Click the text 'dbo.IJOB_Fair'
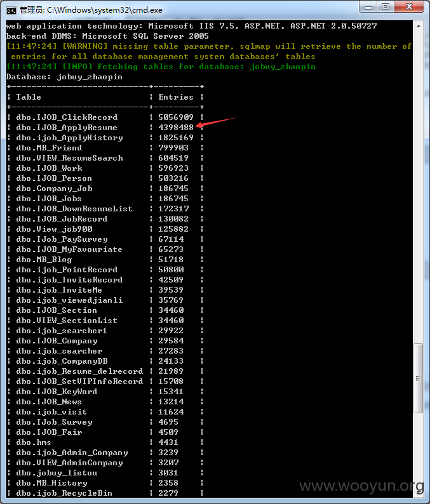 49,432
